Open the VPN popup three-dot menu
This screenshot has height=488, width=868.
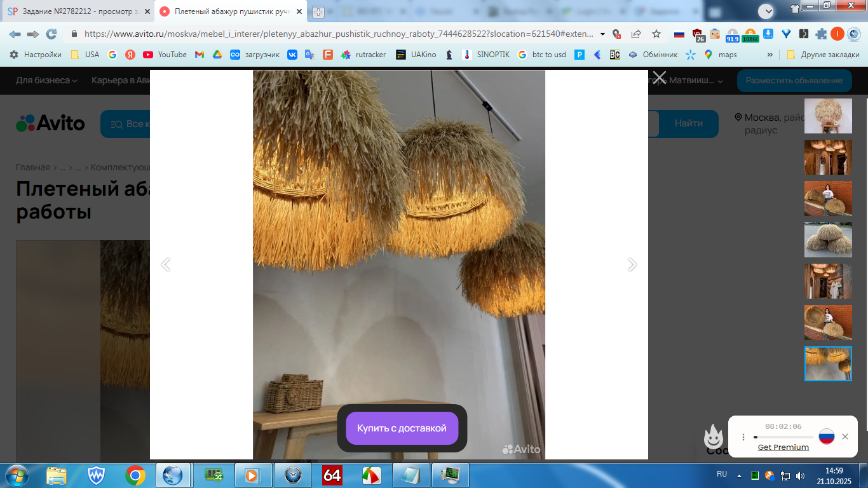[743, 437]
